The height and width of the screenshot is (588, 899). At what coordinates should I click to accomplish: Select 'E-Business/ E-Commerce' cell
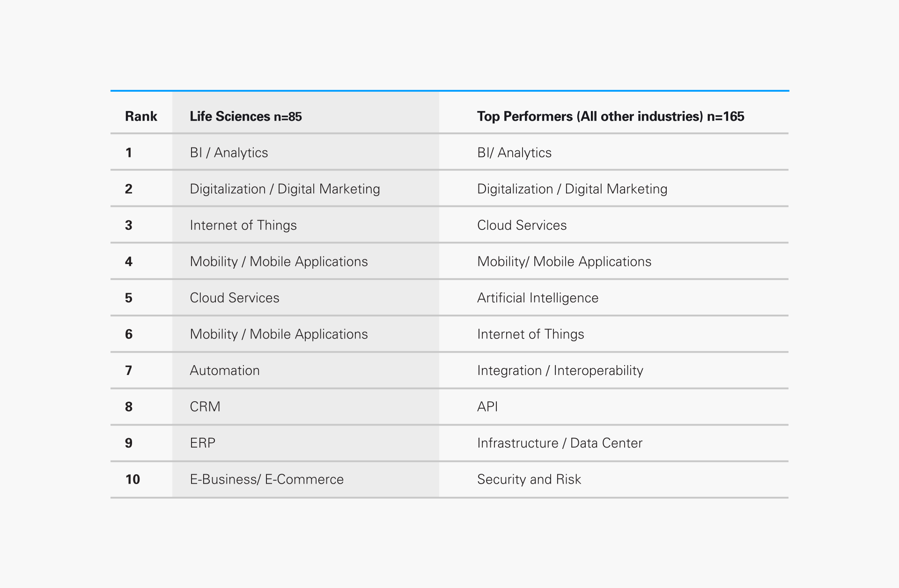click(266, 479)
